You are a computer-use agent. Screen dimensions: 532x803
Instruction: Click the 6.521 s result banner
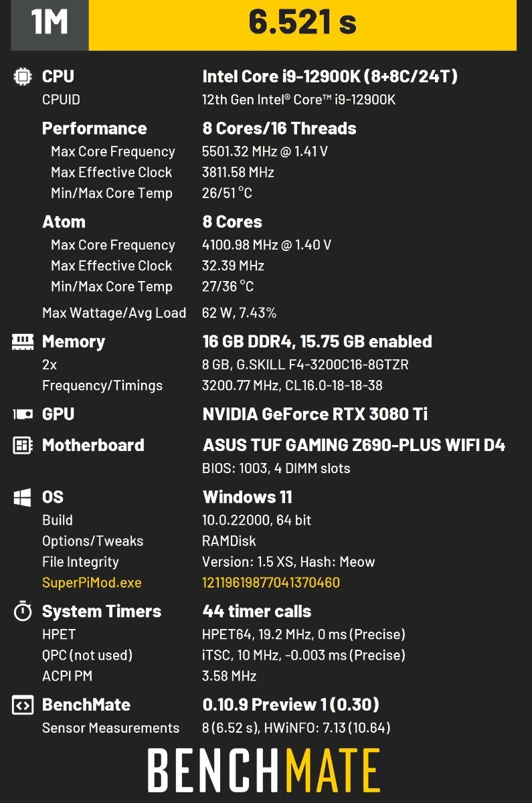302,23
